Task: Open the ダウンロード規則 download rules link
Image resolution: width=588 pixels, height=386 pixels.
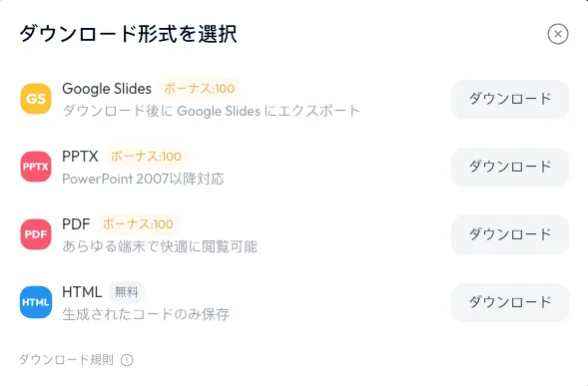Action: [66, 359]
